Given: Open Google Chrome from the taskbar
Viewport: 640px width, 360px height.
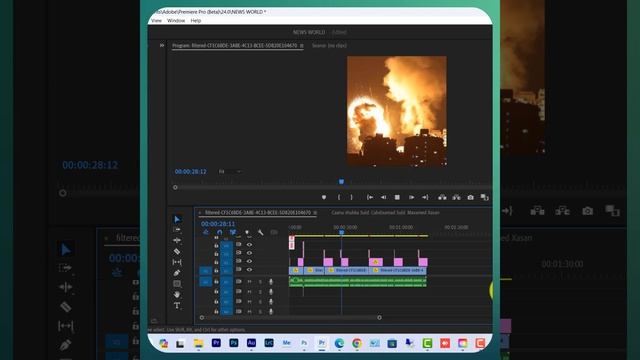Looking at the screenshot, I should coord(357,344).
